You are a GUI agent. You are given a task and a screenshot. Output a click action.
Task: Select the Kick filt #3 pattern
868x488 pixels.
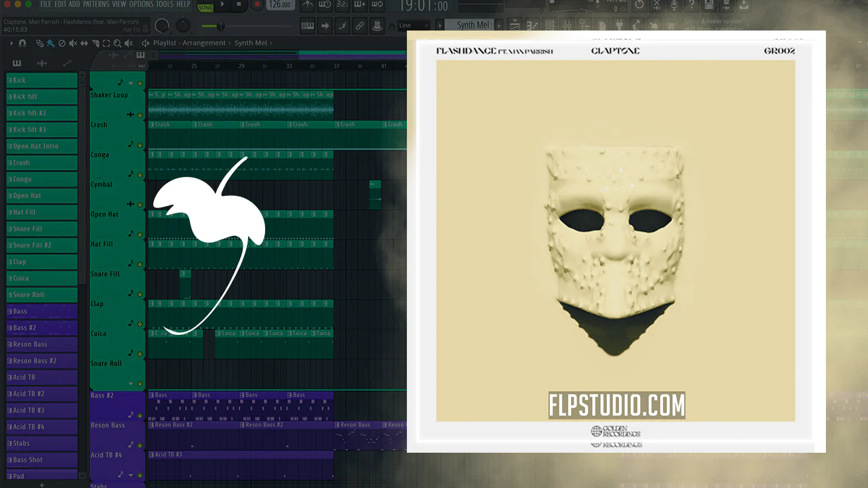pos(41,129)
